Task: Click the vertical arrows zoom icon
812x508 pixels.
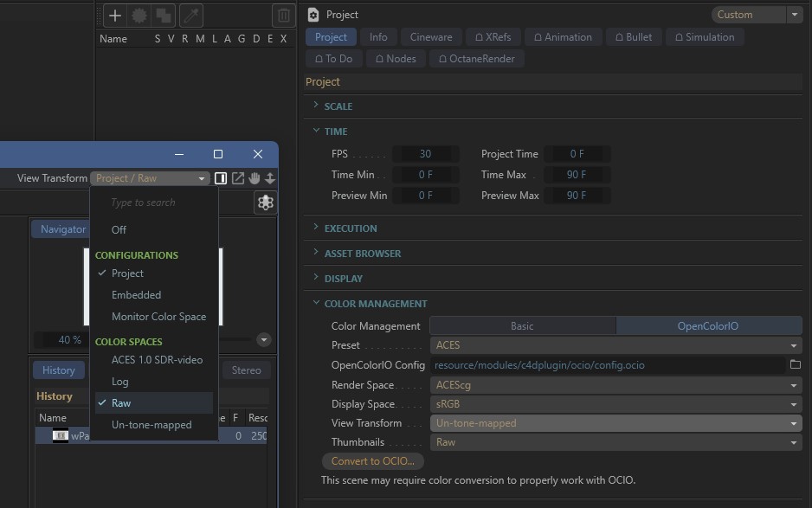Action: [x=270, y=178]
